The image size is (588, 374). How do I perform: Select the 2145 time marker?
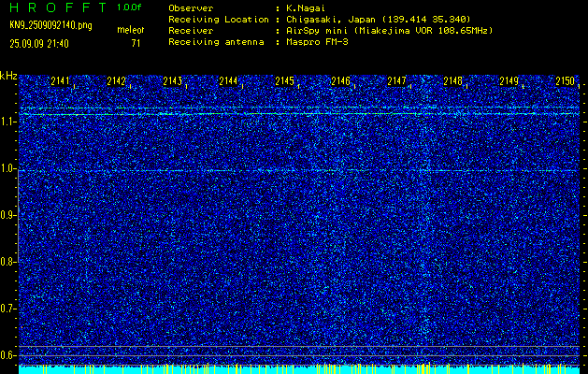pyautogui.click(x=284, y=81)
